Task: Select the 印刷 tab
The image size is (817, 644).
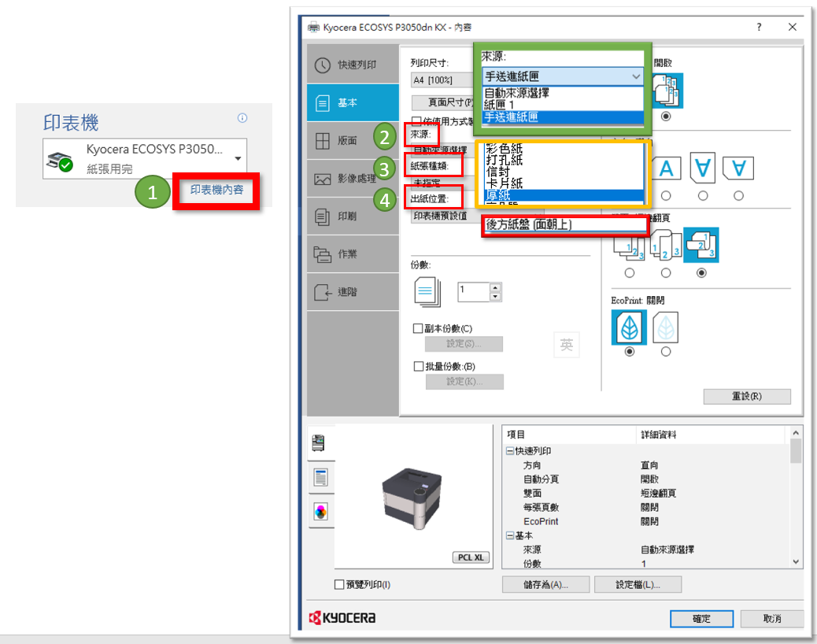Action: click(x=353, y=217)
